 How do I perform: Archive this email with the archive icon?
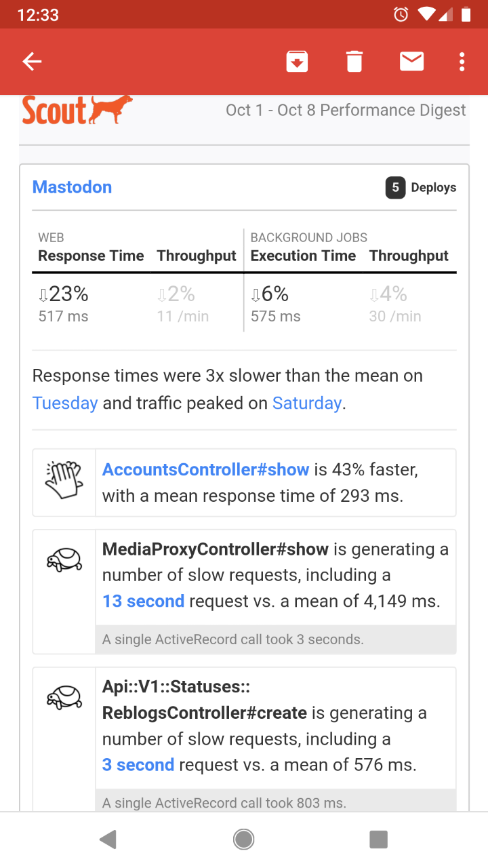point(297,62)
